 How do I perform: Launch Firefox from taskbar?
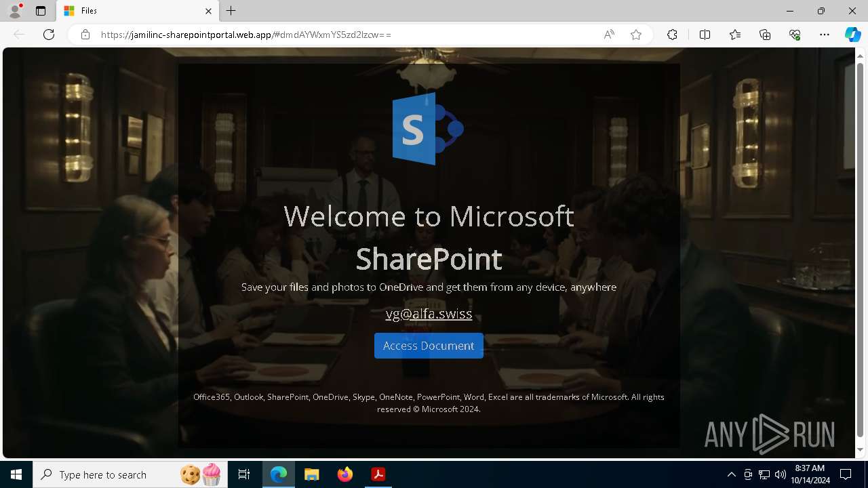tap(345, 474)
